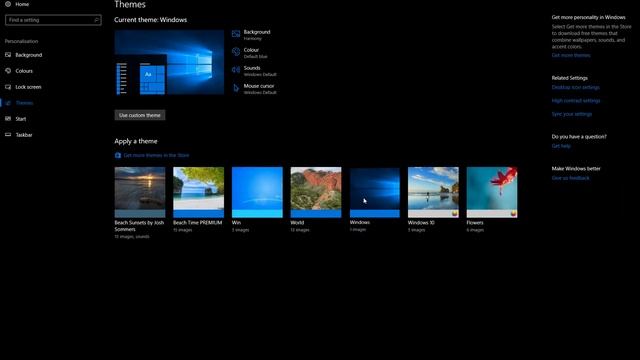Open the Get more themes link in the right panel
Image resolution: width=640 pixels, height=360 pixels.
(571, 55)
